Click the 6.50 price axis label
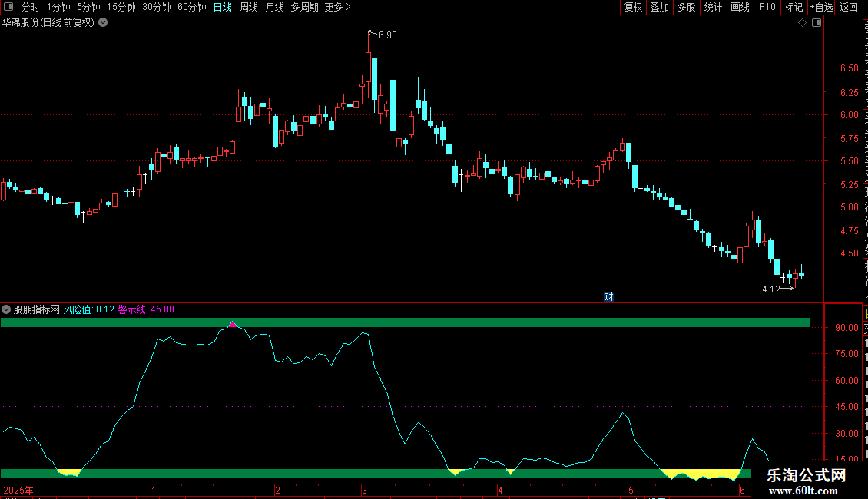Image resolution: width=868 pixels, height=499 pixels. coord(849,68)
